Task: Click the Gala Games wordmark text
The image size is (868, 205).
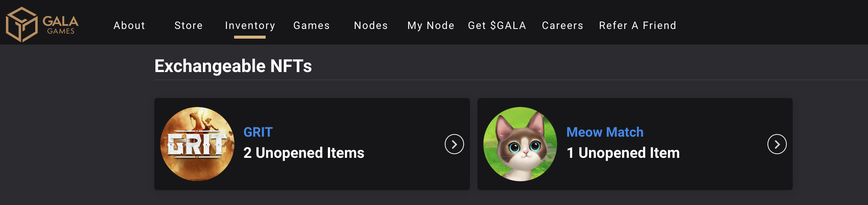Action: click(x=60, y=25)
